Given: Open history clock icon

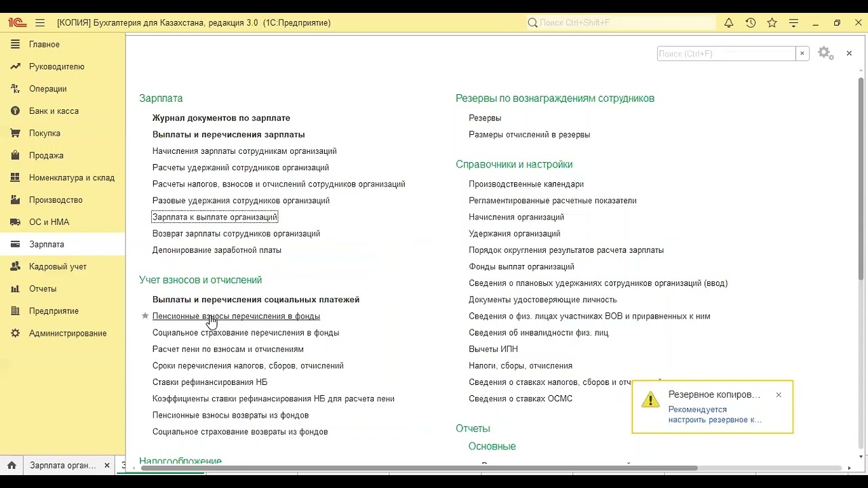Looking at the screenshot, I should 751,22.
